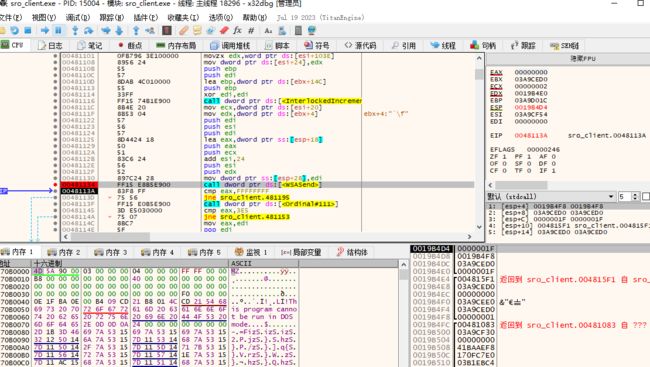Click the Check For Updates globe icon
The height and width of the screenshot is (367, 650).
tap(312, 30)
